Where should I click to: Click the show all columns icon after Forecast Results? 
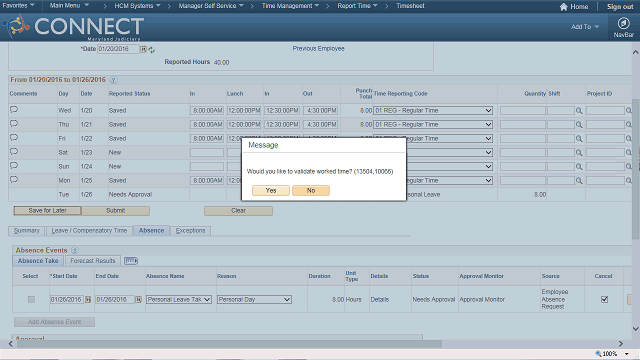pyautogui.click(x=131, y=260)
